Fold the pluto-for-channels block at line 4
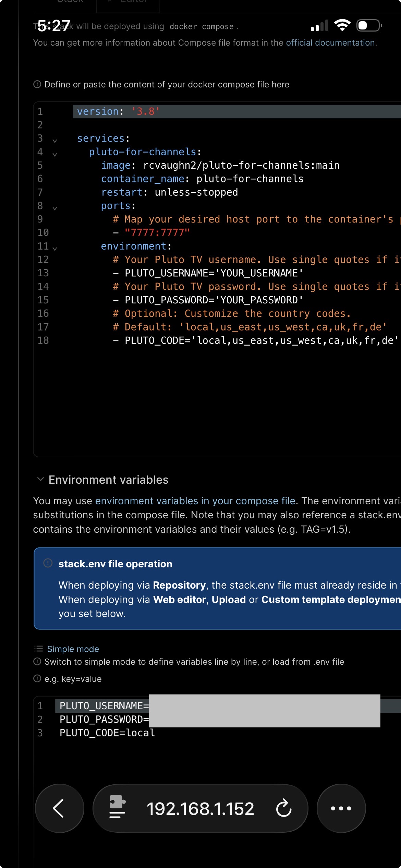The image size is (401, 868). [55, 154]
